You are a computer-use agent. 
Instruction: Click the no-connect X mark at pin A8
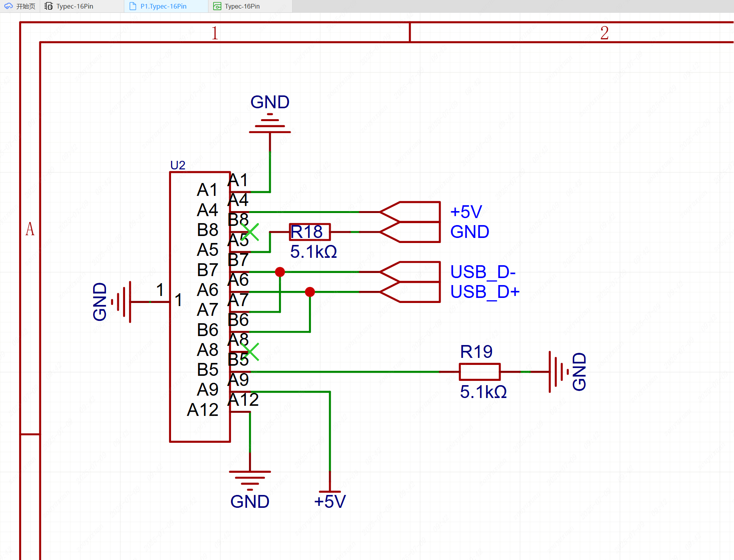point(250,352)
